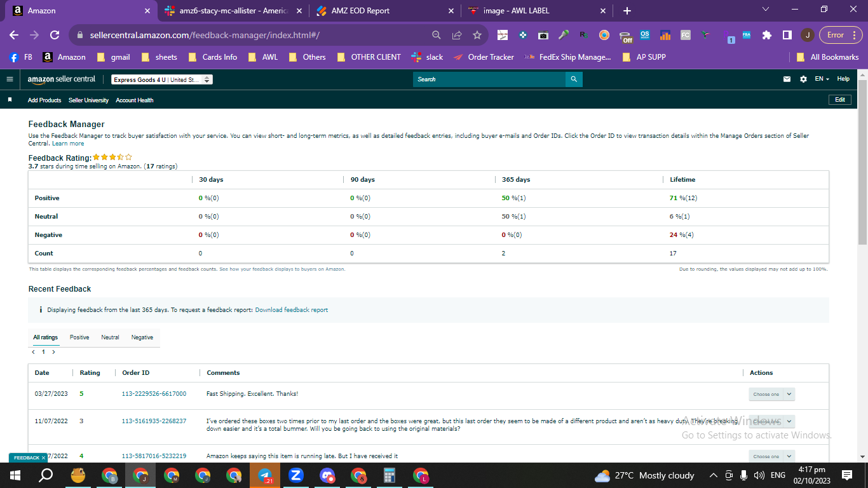Click the Log In extension icon
This screenshot has width=868, height=488.
[503, 35]
